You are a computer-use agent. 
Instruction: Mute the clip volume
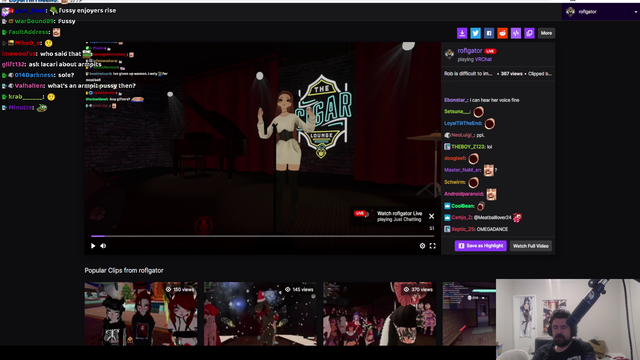[x=103, y=246]
